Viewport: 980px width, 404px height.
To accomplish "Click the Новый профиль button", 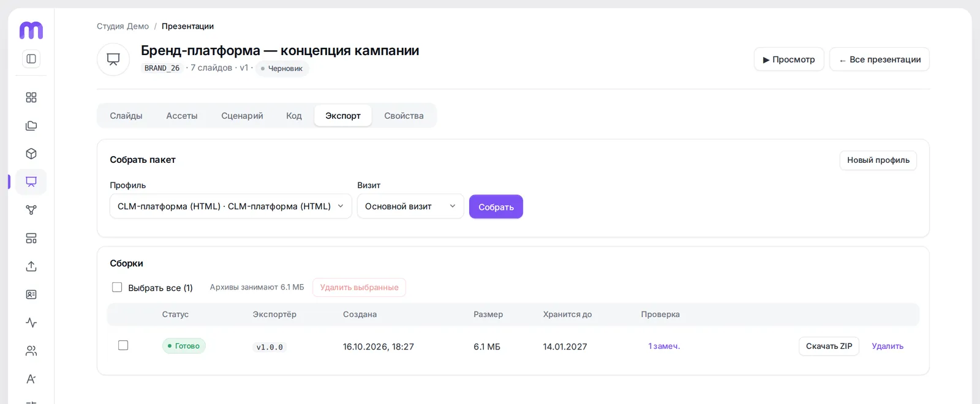I will click(878, 160).
